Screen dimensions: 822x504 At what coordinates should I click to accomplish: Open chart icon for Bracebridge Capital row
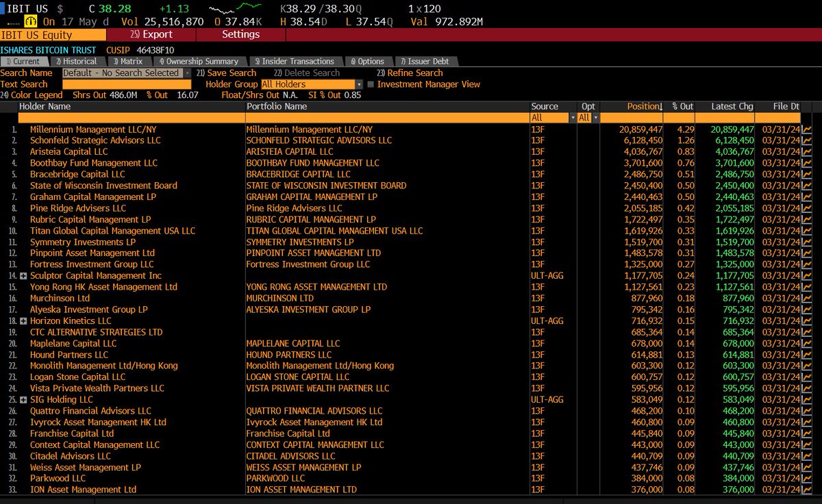tap(807, 175)
